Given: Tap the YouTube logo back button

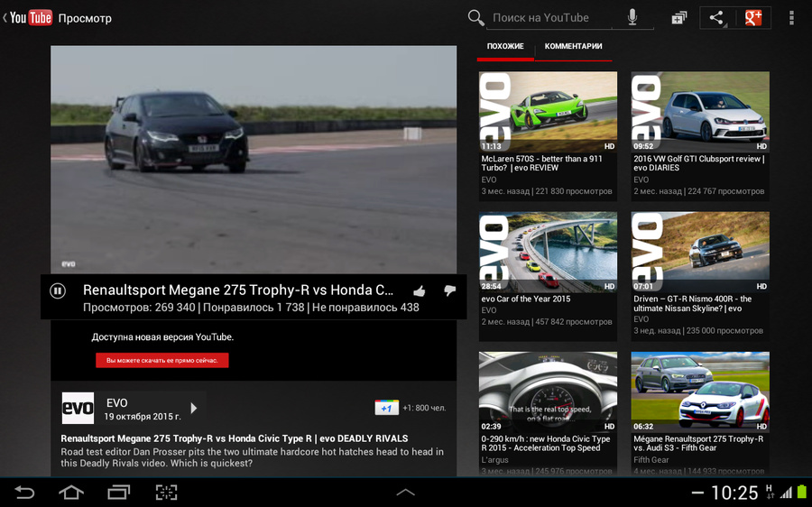Looking at the screenshot, I should (x=27, y=18).
